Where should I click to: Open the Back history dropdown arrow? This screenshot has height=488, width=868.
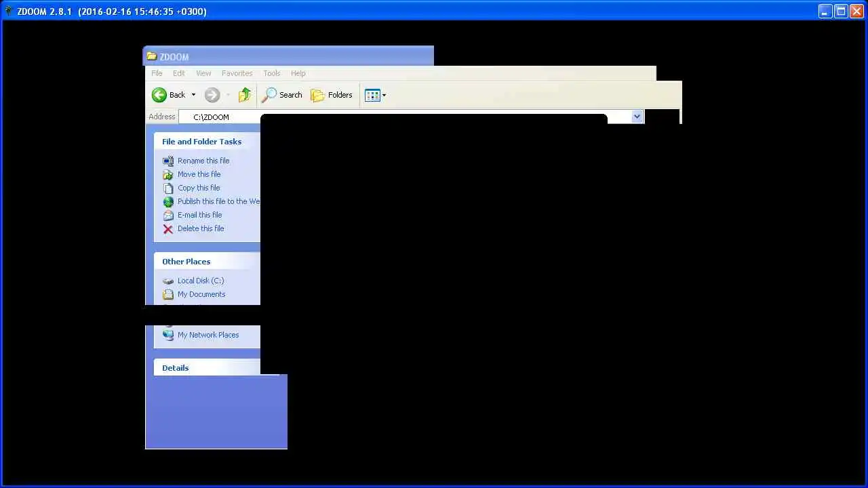[x=193, y=96]
